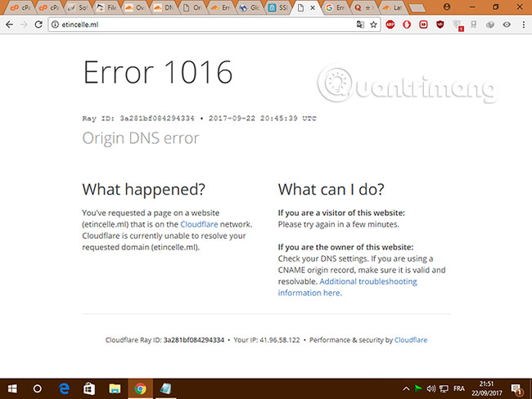Open the Chrome profile avatar button
This screenshot has height=399, width=532.
click(x=447, y=7)
